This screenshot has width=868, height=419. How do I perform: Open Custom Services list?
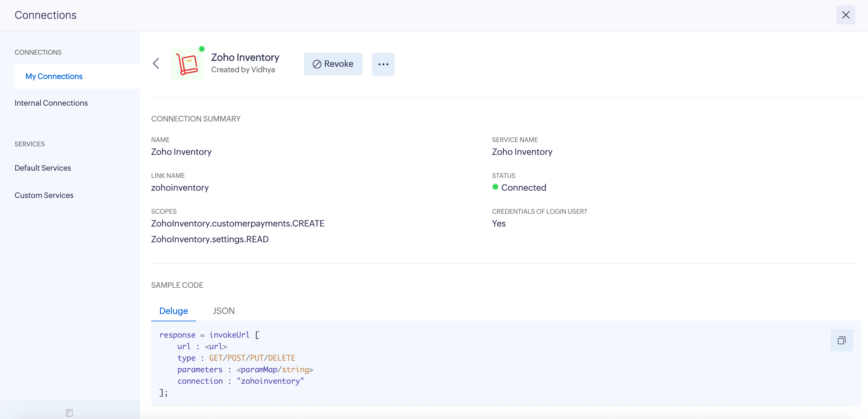[x=44, y=195]
